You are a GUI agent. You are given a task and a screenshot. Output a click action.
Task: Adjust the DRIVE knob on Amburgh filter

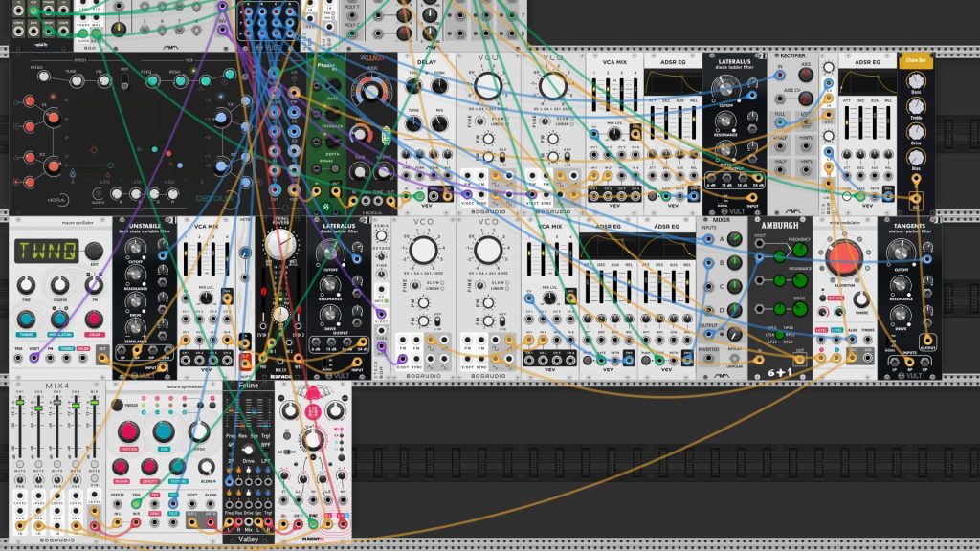pos(800,309)
